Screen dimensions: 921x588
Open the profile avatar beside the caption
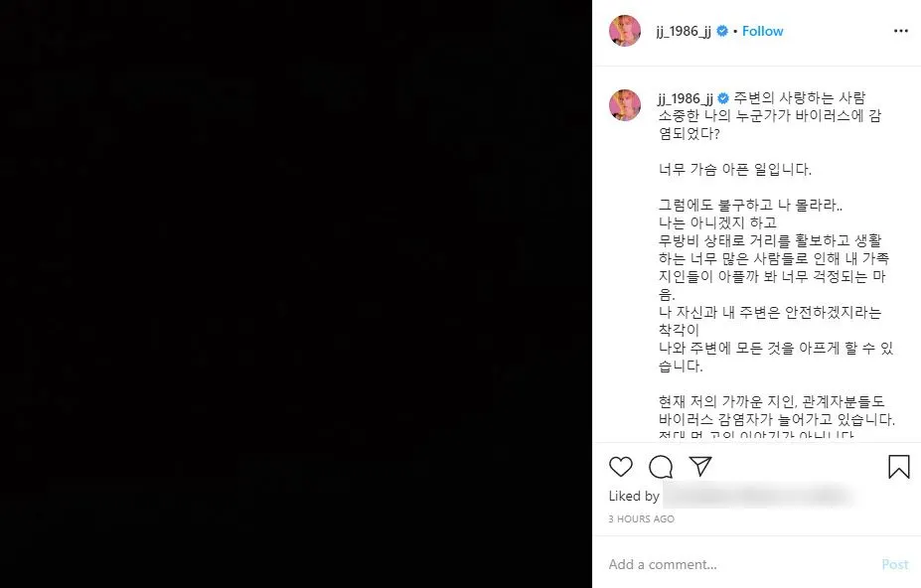point(625,105)
